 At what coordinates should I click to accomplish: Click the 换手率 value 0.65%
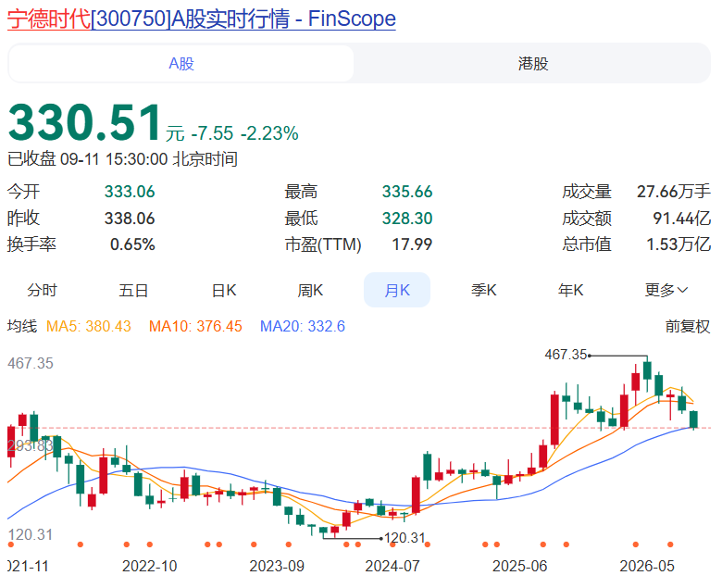pyautogui.click(x=132, y=244)
